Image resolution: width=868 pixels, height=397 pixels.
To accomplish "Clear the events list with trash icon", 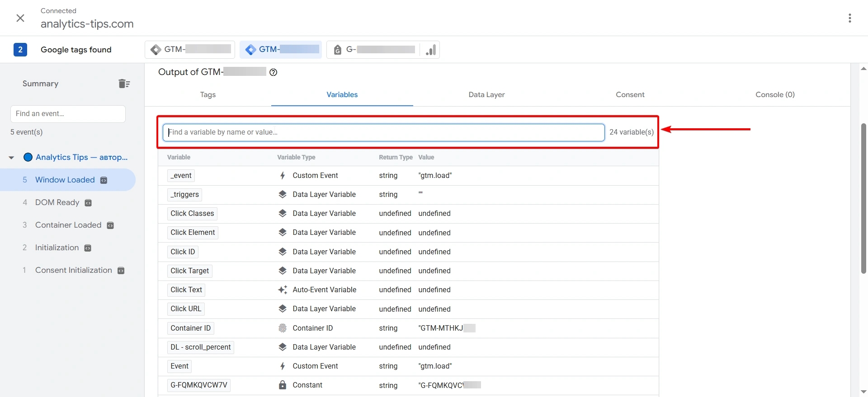I will click(124, 84).
